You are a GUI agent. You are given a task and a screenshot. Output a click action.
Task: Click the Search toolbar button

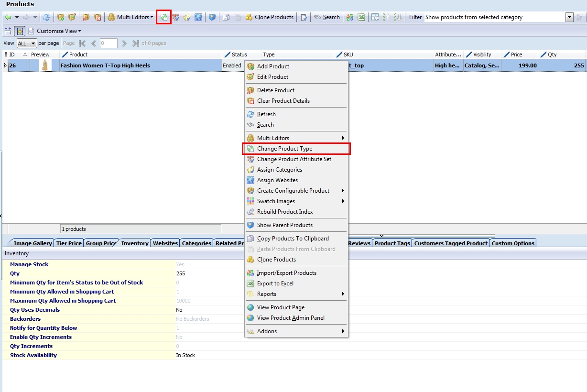point(327,17)
